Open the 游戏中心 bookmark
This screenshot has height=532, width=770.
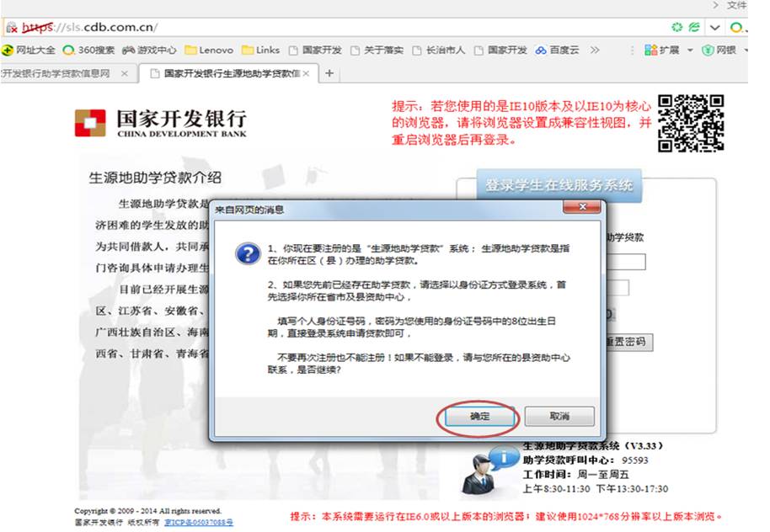coord(149,50)
